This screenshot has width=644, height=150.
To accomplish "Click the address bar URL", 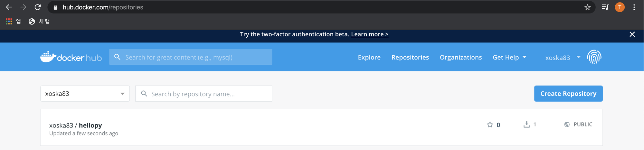I will point(103,7).
